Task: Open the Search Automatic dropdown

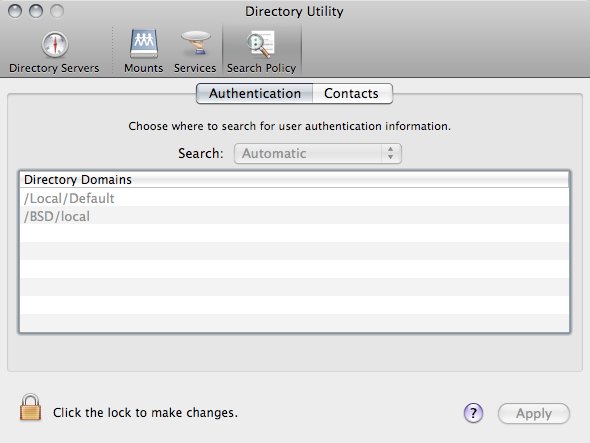Action: point(318,153)
